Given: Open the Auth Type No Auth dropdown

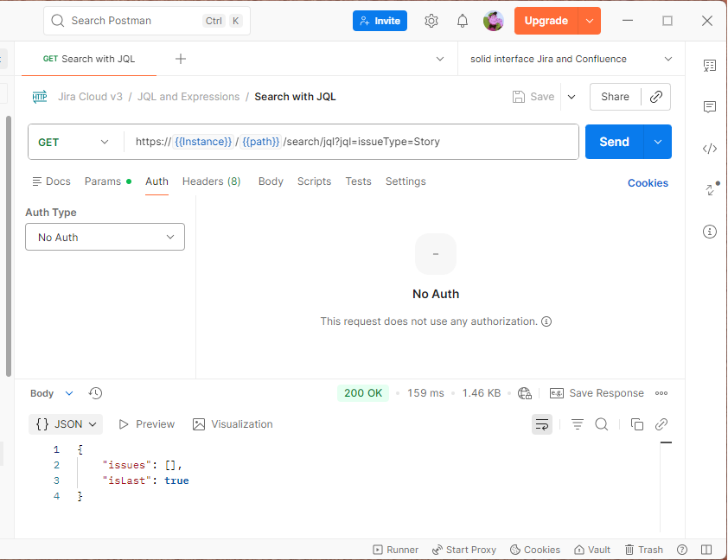Looking at the screenshot, I should [x=105, y=237].
